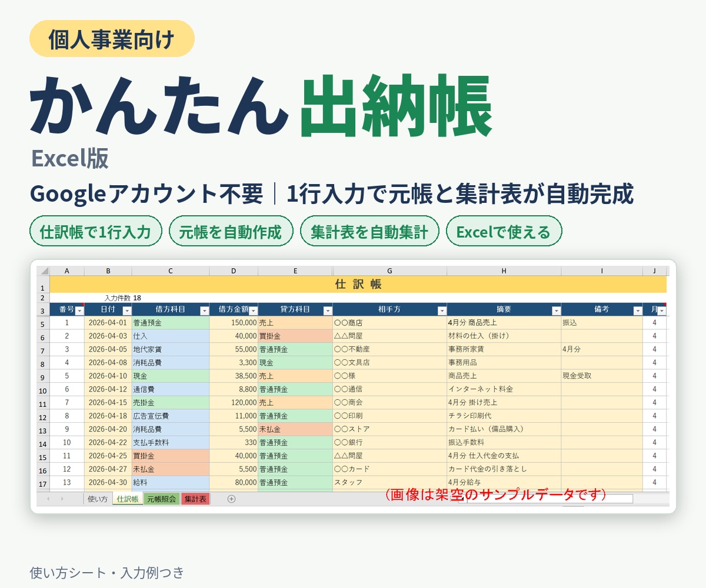The width and height of the screenshot is (706, 588).
Task: Open the 番号 column filter dropdown
Action: point(79,310)
